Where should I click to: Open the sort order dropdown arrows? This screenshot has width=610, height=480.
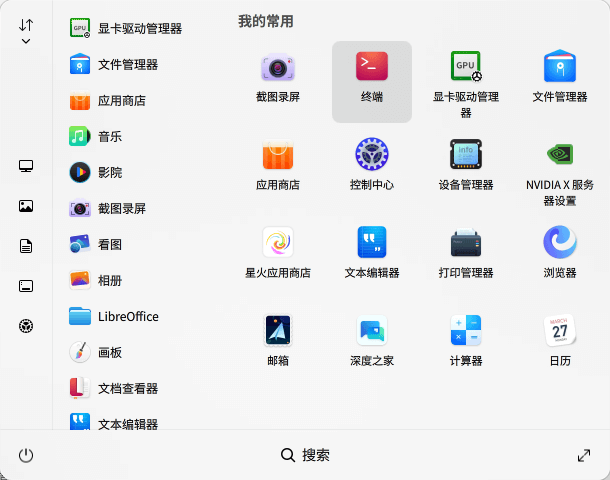pos(26,31)
